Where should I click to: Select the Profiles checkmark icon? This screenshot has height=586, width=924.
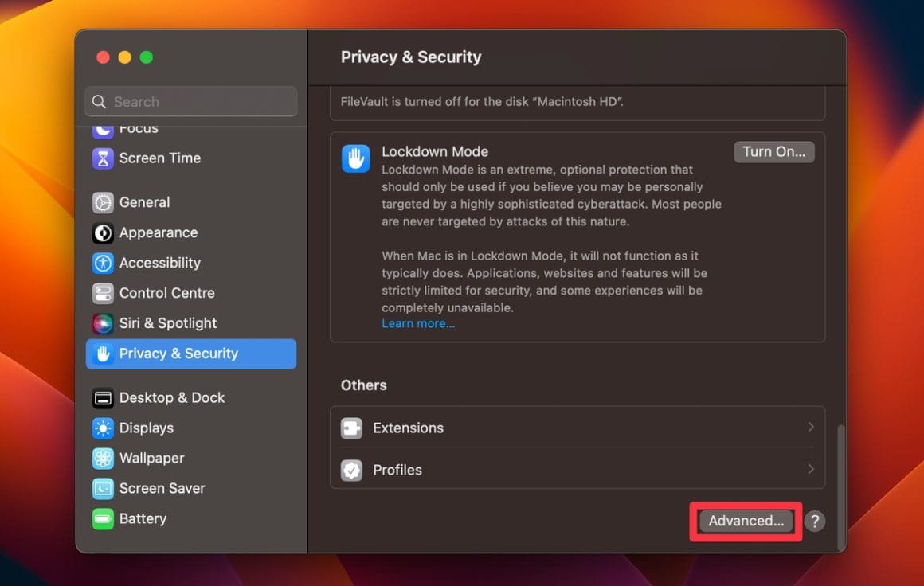click(x=351, y=470)
